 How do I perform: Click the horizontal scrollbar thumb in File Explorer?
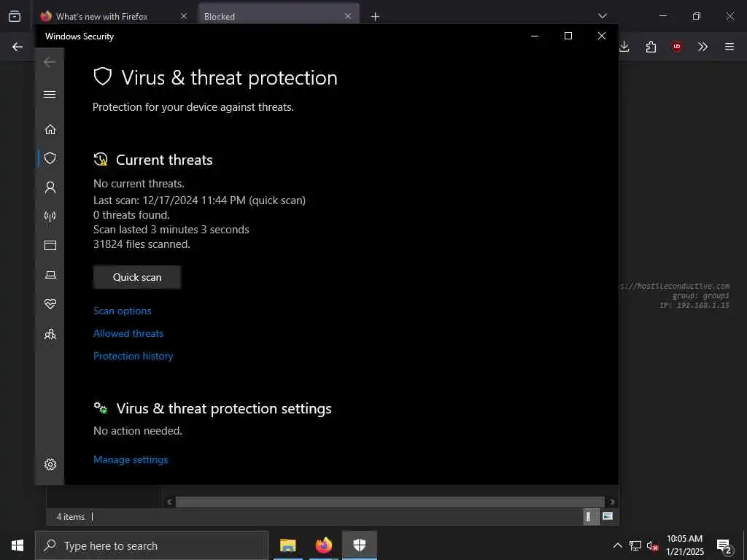[x=390, y=502]
